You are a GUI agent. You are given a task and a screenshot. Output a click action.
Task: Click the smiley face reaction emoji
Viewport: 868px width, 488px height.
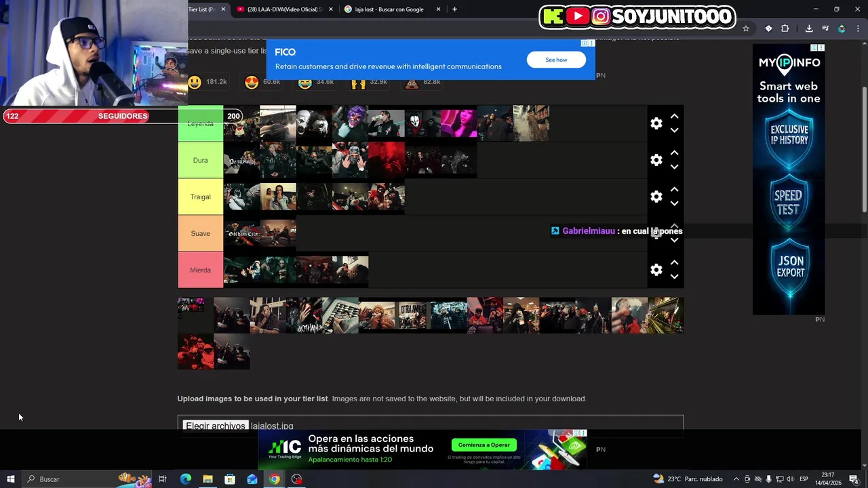click(195, 82)
